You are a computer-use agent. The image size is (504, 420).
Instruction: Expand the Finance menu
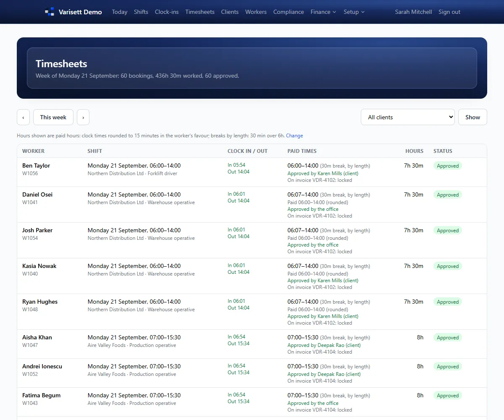tap(323, 12)
